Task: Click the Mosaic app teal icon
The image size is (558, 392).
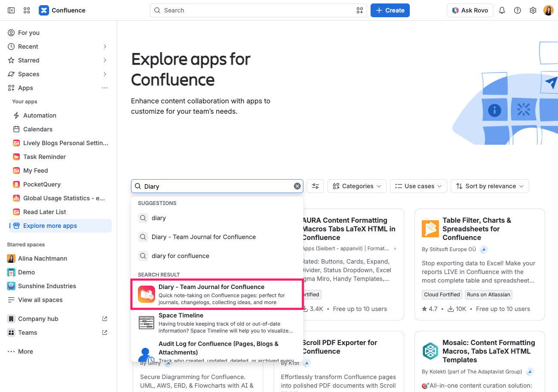Action: point(430,351)
